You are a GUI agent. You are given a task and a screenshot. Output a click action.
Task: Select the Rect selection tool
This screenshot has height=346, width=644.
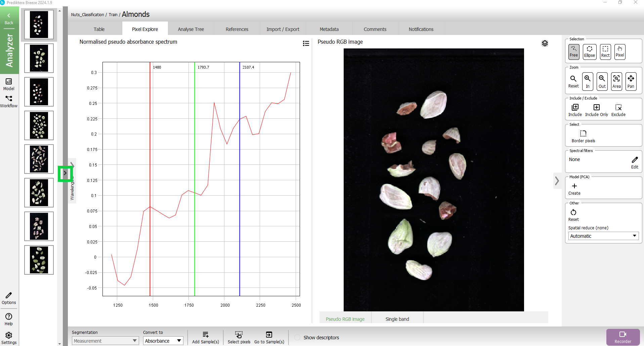[x=605, y=52]
